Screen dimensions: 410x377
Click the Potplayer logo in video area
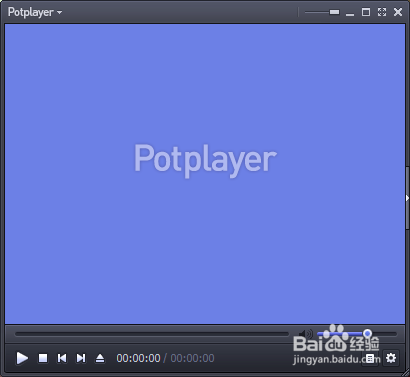[205, 160]
